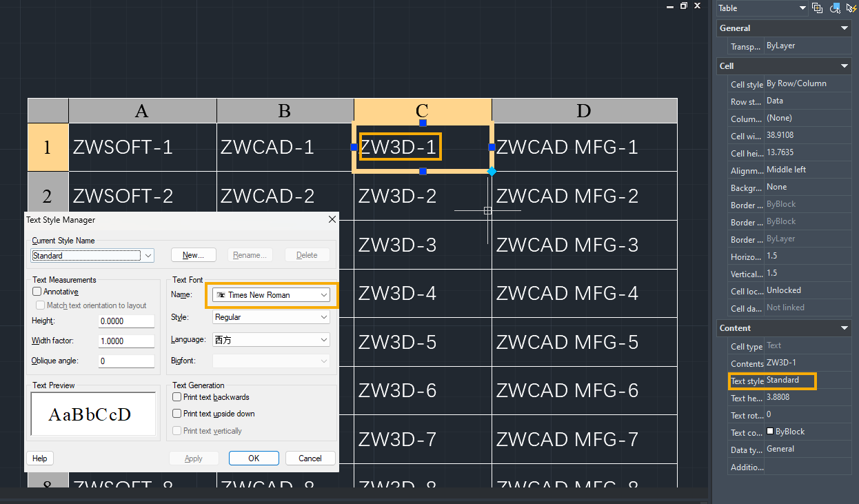
Task: Open the Table object type dropdown
Action: (x=762, y=8)
